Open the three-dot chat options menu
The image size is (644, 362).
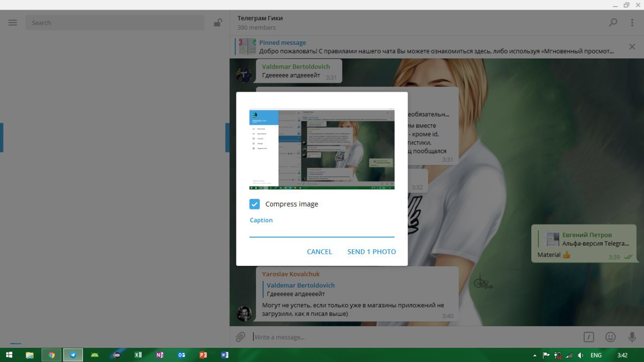(x=632, y=23)
